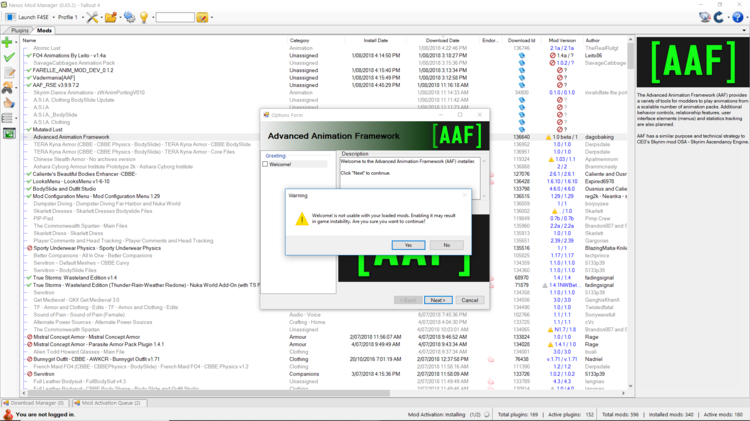The width and height of the screenshot is (750, 421).
Task: Click the yellow icon beside the search box
Action: point(202,18)
